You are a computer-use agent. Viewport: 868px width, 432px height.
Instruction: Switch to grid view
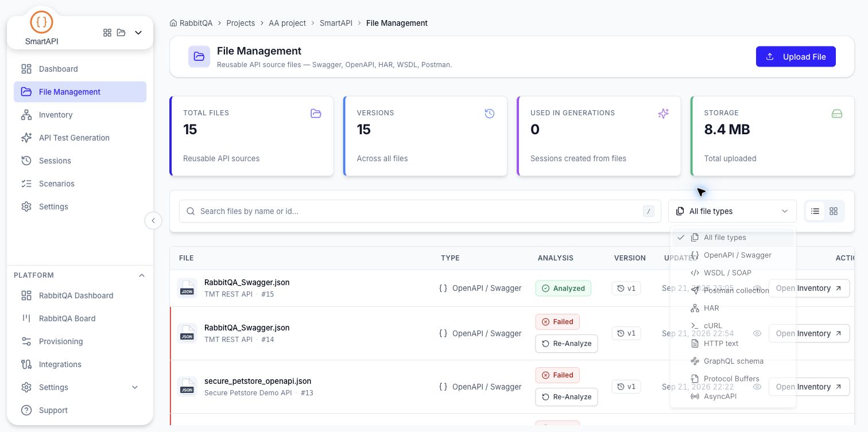coord(834,211)
